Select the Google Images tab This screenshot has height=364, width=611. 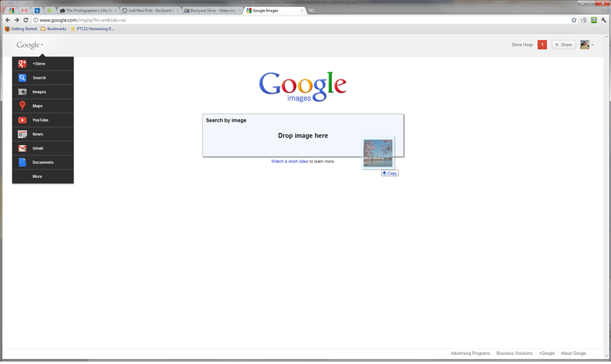(275, 11)
